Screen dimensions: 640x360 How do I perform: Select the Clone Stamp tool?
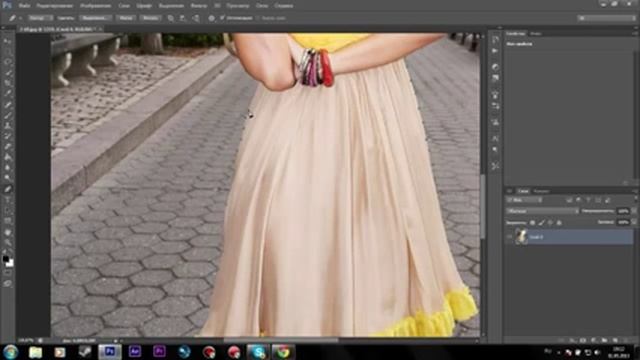(7, 126)
